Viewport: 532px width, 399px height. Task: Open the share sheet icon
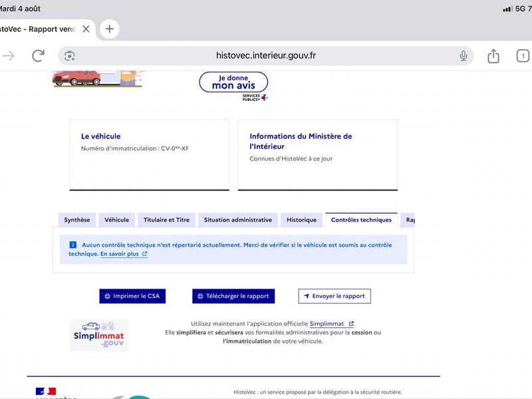(493, 56)
